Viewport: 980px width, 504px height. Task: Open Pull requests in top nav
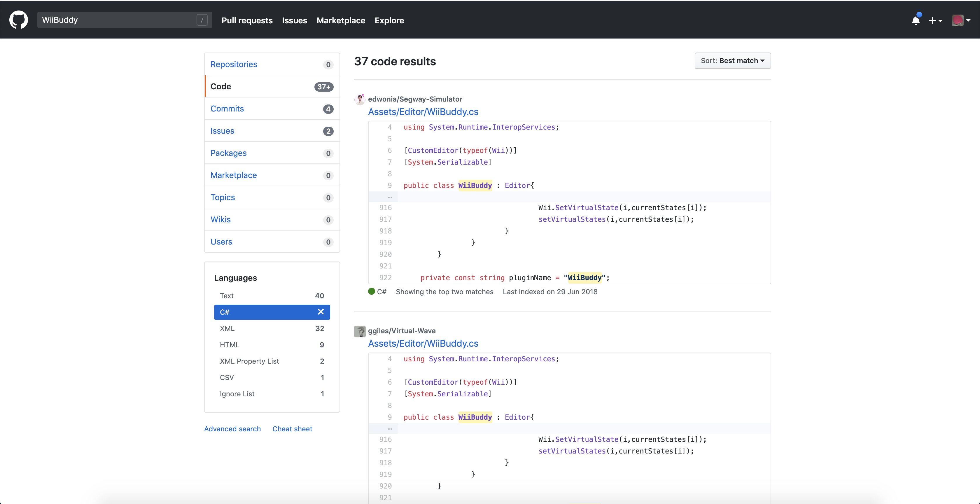click(247, 20)
